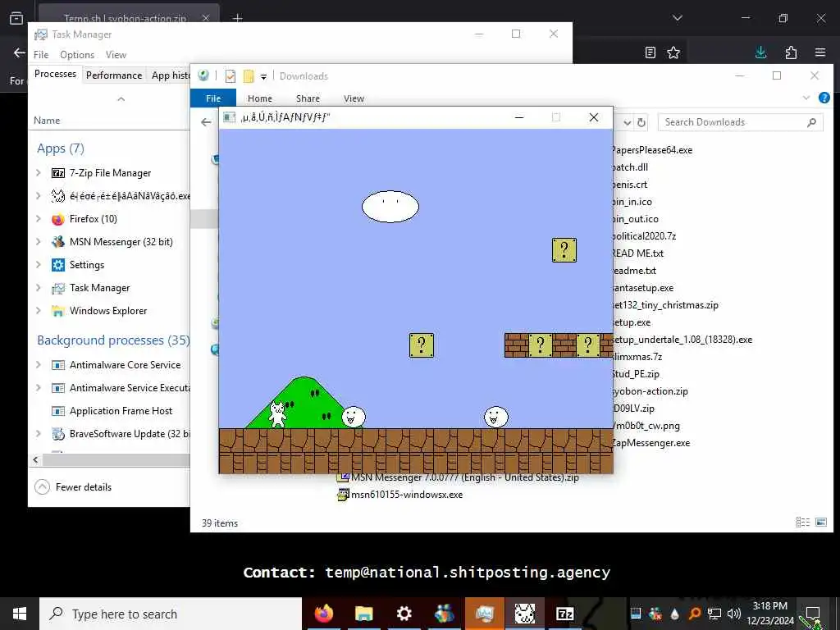Open Firefox tab list icon at top left
Image resolution: width=840 pixels, height=630 pixels.
point(16,18)
